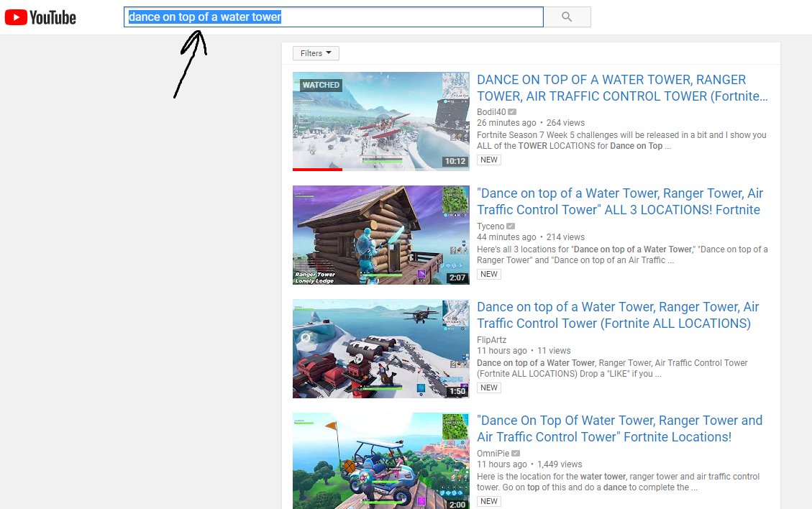Screen dimensions: 812x509
Task: Click the 10:12 duration badge
Action: (455, 161)
